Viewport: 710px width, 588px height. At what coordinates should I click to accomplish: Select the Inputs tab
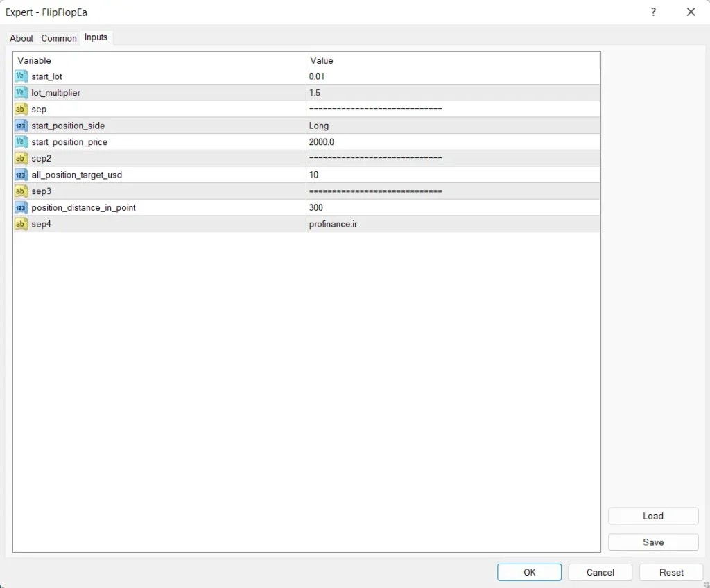(x=96, y=37)
